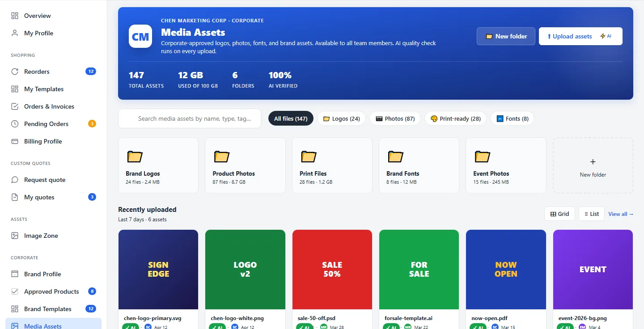Open Image Zone section

coord(54,236)
